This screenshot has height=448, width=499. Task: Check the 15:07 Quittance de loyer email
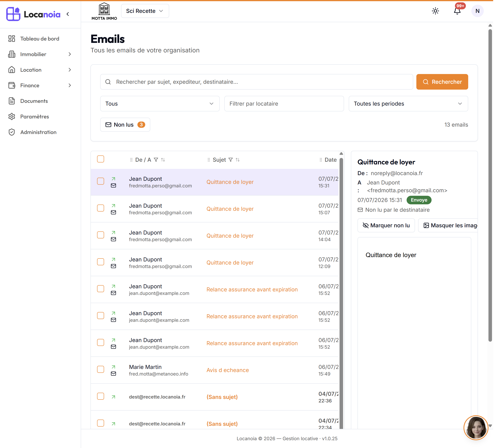point(101,208)
